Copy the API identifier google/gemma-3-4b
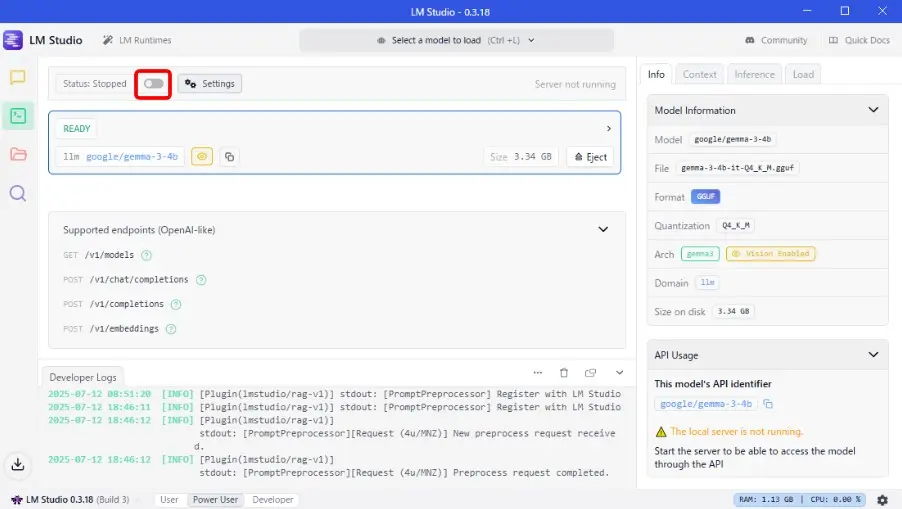 (x=768, y=404)
